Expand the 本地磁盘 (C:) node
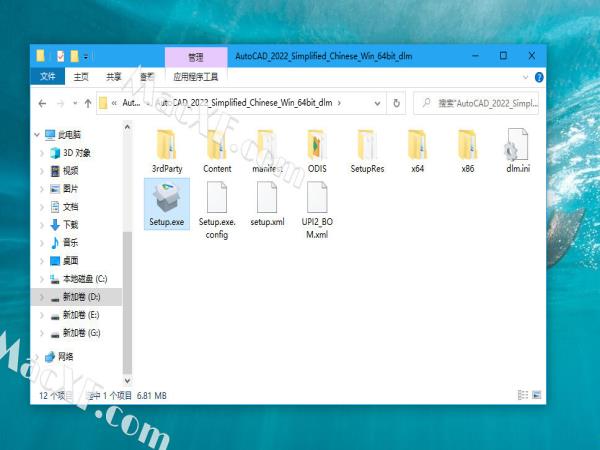600x450 pixels. 42,279
